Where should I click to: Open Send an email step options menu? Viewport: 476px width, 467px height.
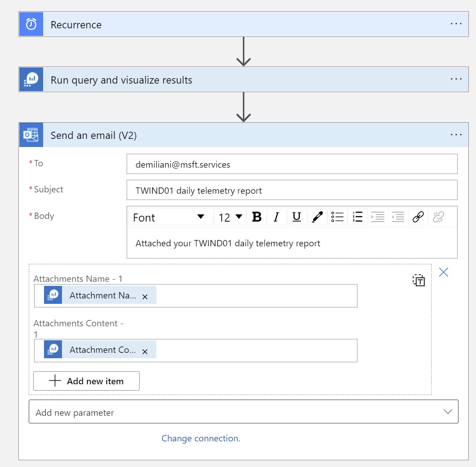[456, 135]
